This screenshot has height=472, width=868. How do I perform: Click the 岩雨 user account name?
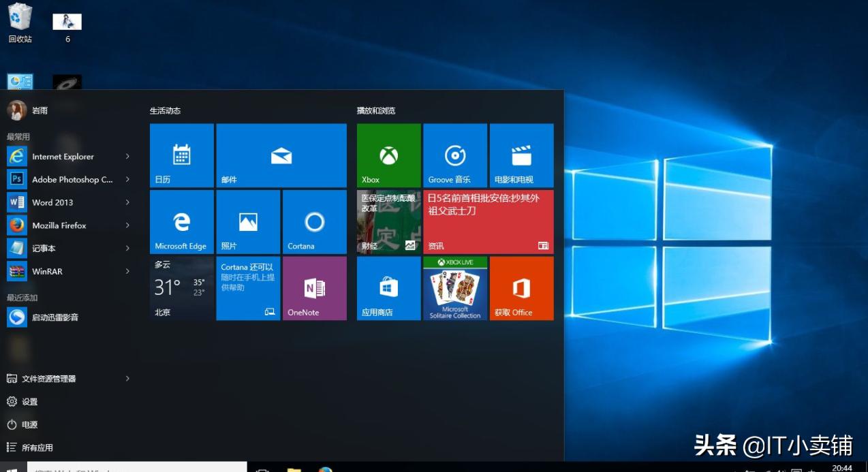tap(40, 110)
